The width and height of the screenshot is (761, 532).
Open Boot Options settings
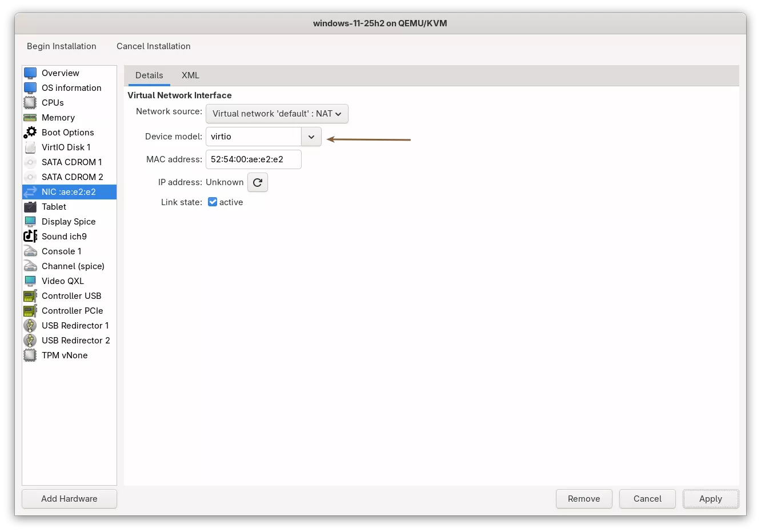click(x=67, y=132)
